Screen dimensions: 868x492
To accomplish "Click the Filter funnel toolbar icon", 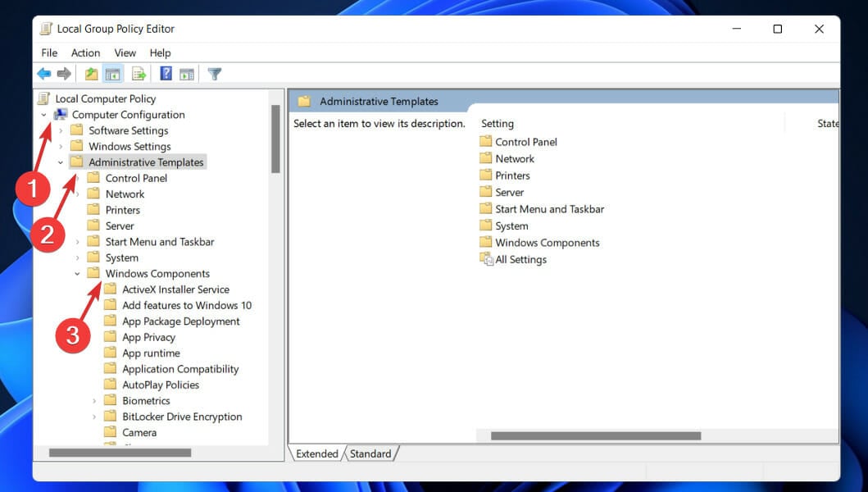I will pos(214,74).
